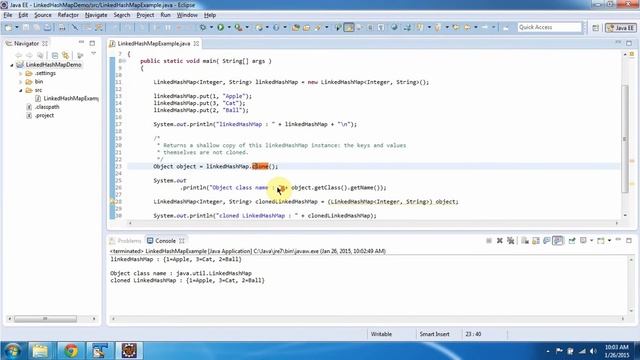Minimize the Navigator view
This screenshot has height=360, width=640.
click(x=81, y=43)
